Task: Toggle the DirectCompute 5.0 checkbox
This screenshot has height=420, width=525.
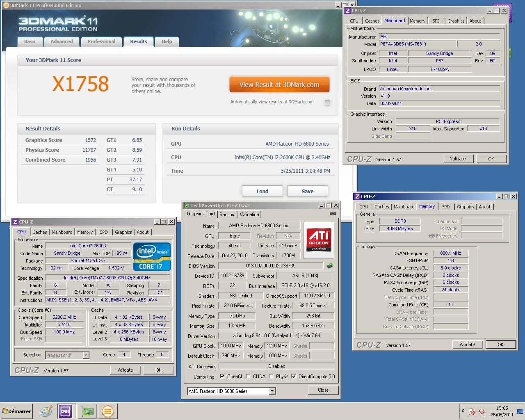Action: point(294,376)
